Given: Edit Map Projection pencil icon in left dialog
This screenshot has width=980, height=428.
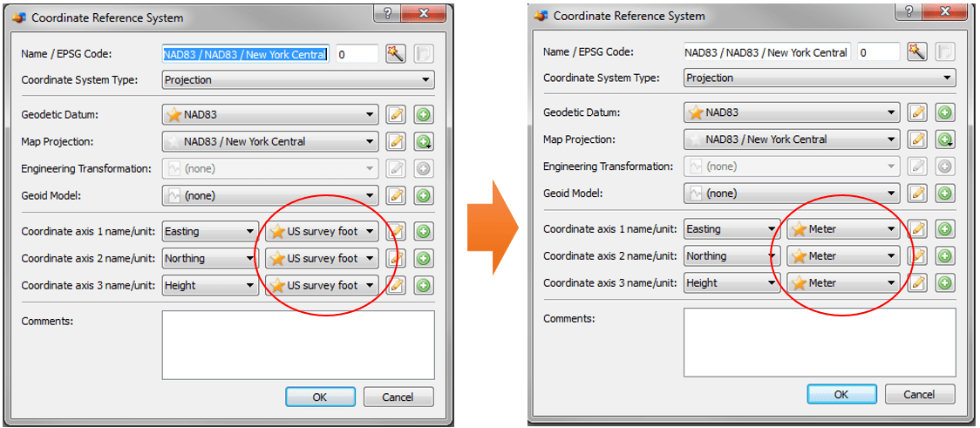Looking at the screenshot, I should 395,142.
